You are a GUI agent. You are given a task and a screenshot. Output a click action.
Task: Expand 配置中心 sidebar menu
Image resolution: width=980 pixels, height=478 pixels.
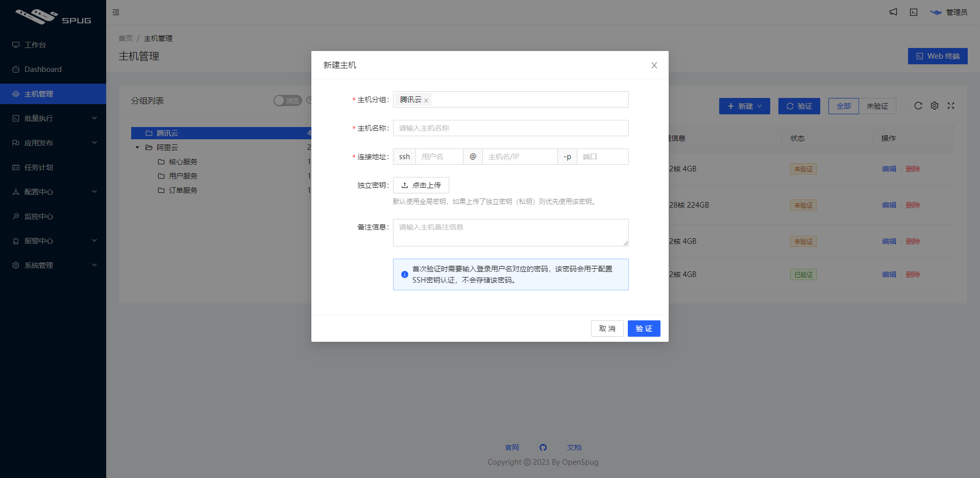[x=53, y=192]
